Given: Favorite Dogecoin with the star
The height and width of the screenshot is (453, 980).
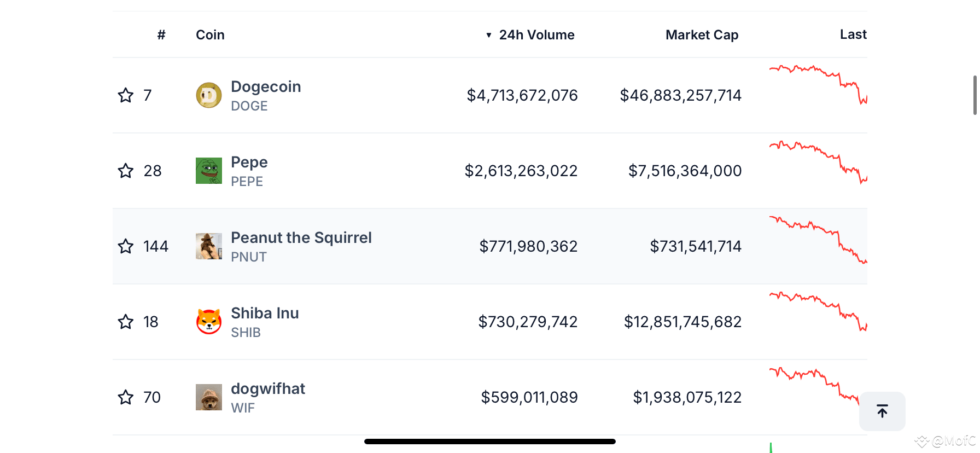Looking at the screenshot, I should 126,95.
